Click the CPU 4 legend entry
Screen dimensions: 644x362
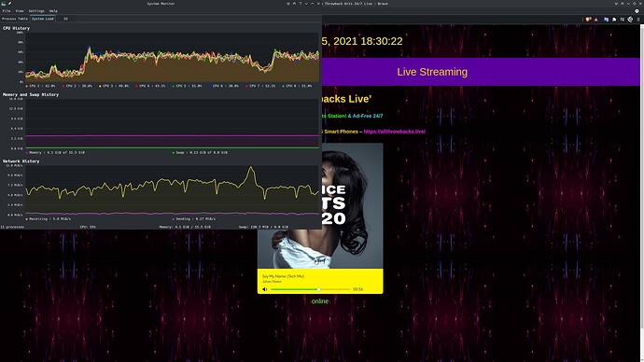150,86
